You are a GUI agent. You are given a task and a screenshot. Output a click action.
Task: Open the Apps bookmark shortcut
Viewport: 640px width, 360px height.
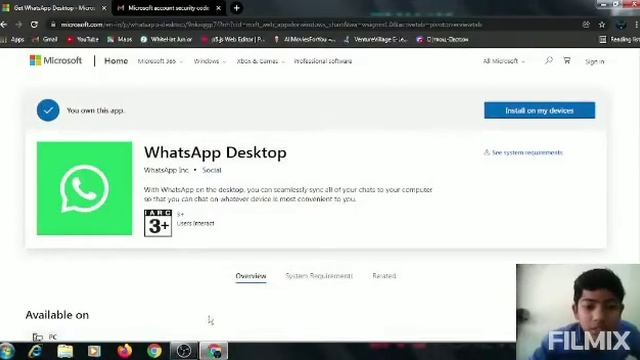point(13,40)
